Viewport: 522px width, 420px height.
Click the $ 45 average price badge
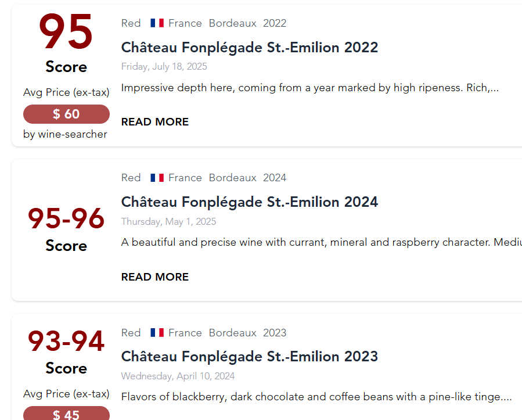pos(66,414)
